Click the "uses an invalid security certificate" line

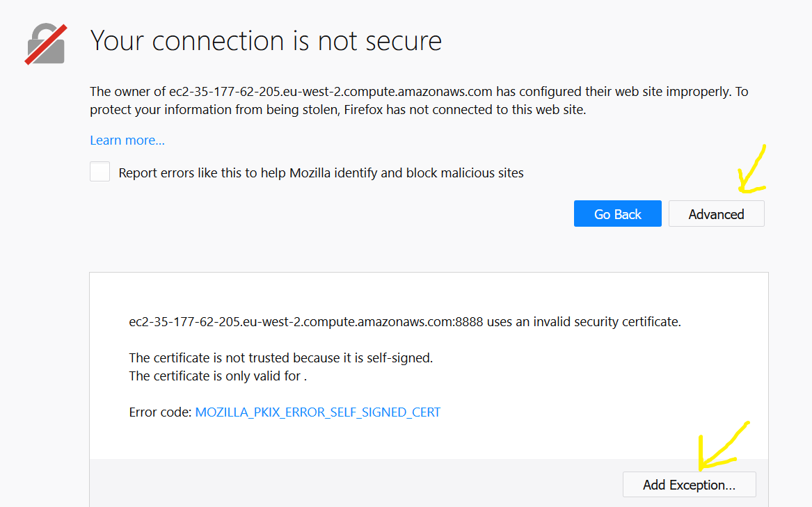(x=583, y=322)
